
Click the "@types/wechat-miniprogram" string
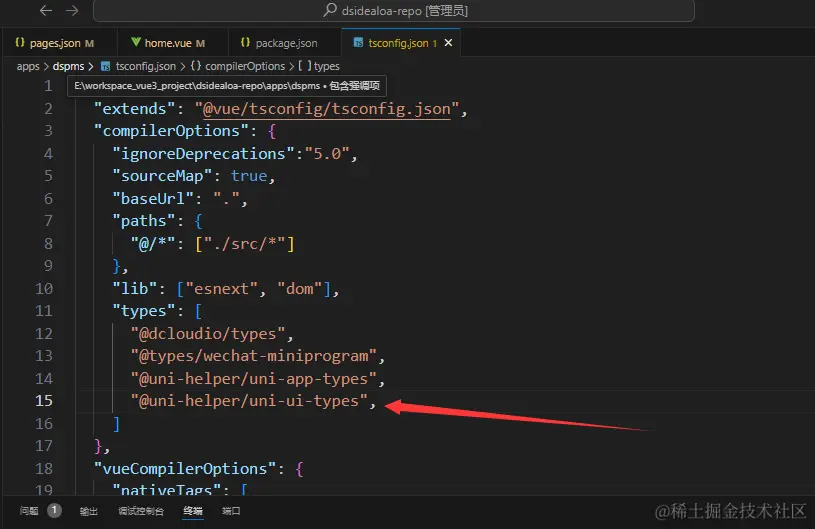point(254,356)
